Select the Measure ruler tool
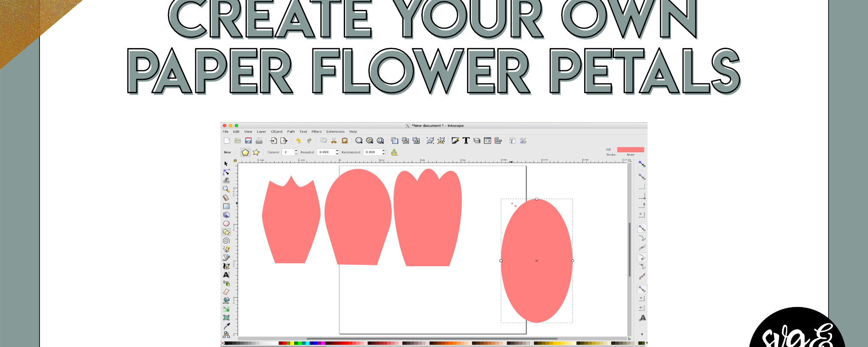868x347 pixels. (x=226, y=198)
